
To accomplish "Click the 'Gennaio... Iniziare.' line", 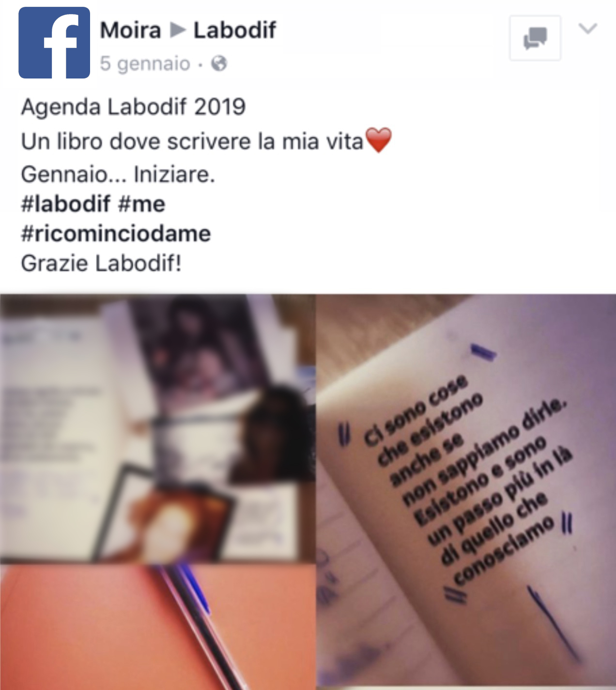I will pyautogui.click(x=118, y=174).
